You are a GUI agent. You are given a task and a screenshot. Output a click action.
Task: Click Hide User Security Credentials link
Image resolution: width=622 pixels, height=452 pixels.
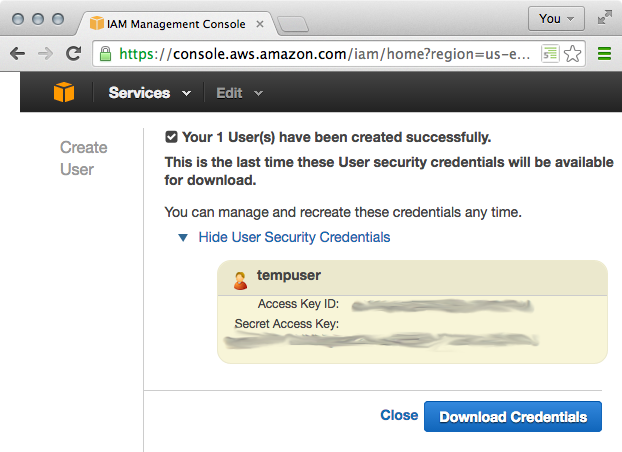294,237
